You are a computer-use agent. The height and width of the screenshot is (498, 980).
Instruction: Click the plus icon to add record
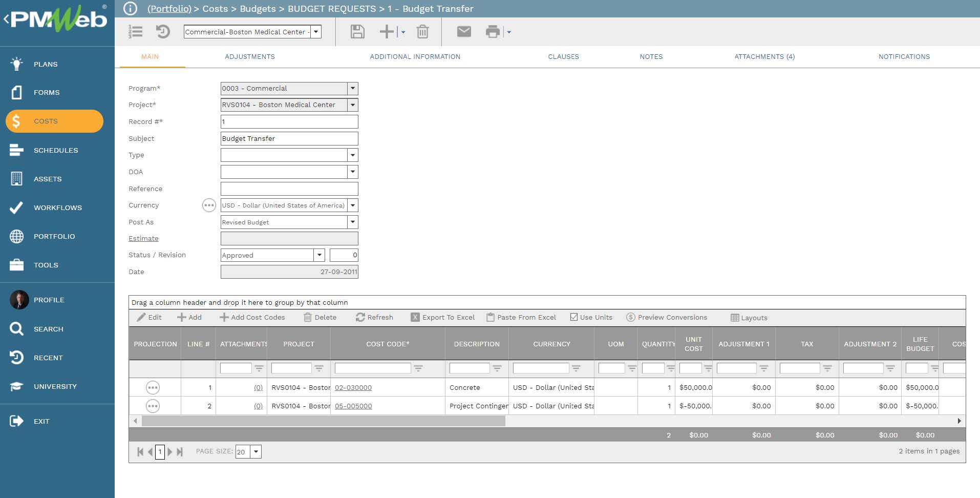(x=387, y=32)
